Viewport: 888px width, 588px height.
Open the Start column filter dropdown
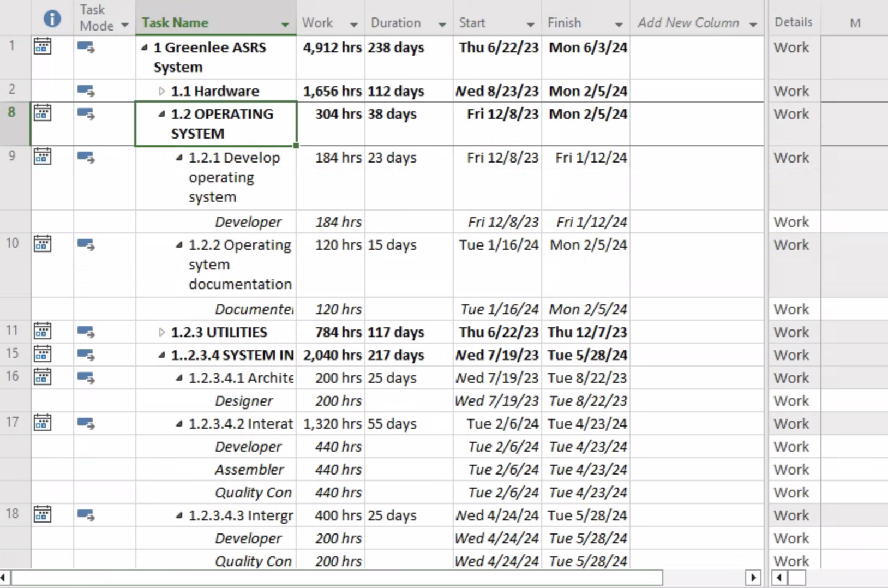[x=530, y=25]
